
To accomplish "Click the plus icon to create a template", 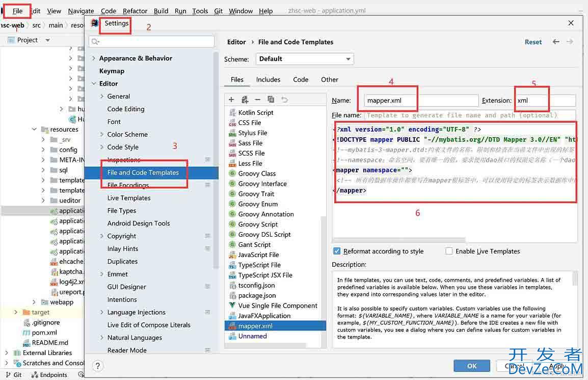I will coord(231,99).
